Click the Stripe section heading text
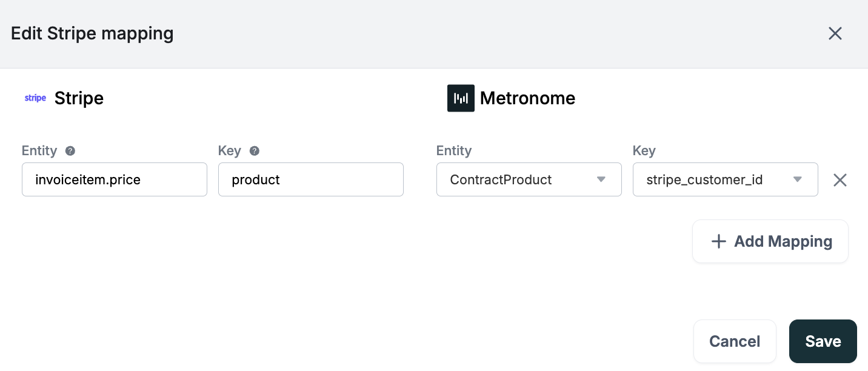 click(79, 98)
